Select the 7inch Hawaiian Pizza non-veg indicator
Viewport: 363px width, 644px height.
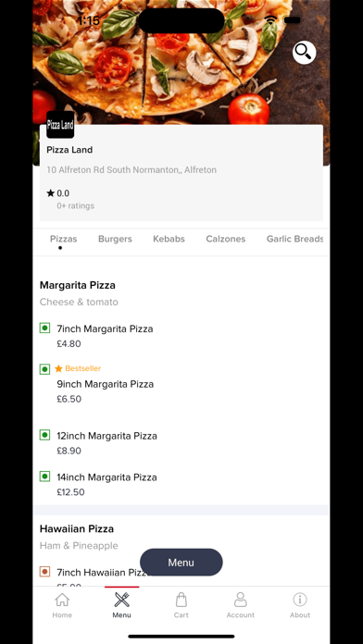[44, 571]
